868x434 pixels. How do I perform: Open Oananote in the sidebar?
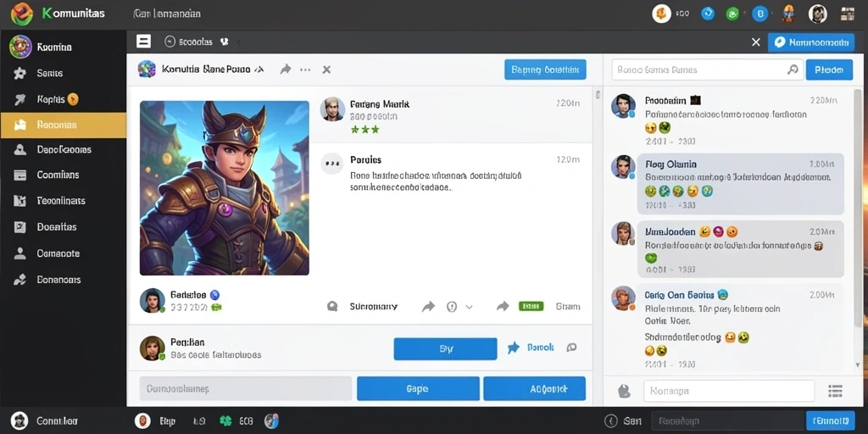63,253
